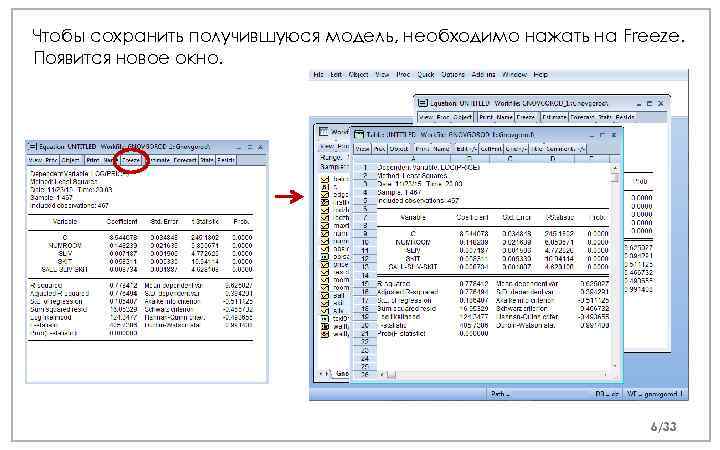Click the DB entry in the status bar
Image resolution: width=720 pixels, height=450 pixels.
[x=607, y=394]
